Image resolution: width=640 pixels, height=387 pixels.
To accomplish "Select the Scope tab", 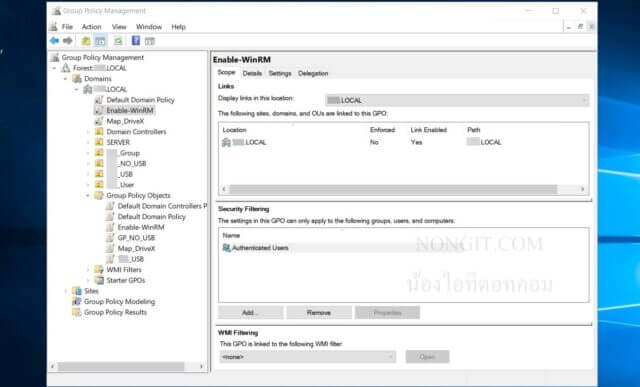I will coord(227,72).
